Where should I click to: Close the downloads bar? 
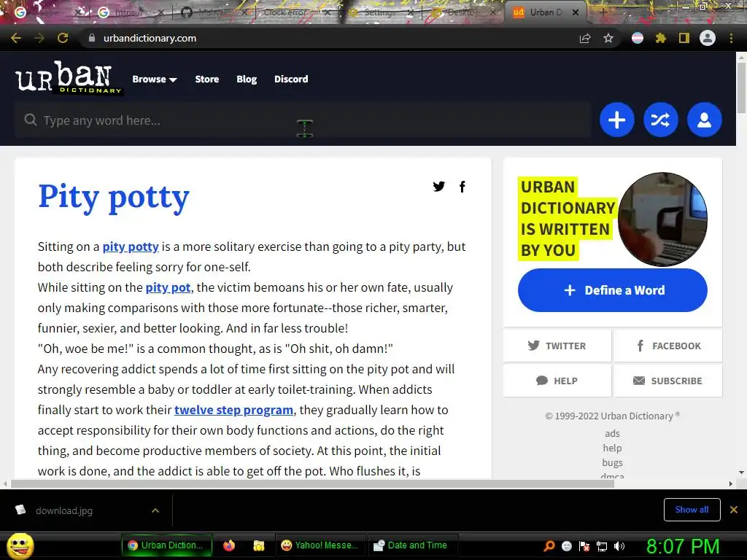click(734, 510)
